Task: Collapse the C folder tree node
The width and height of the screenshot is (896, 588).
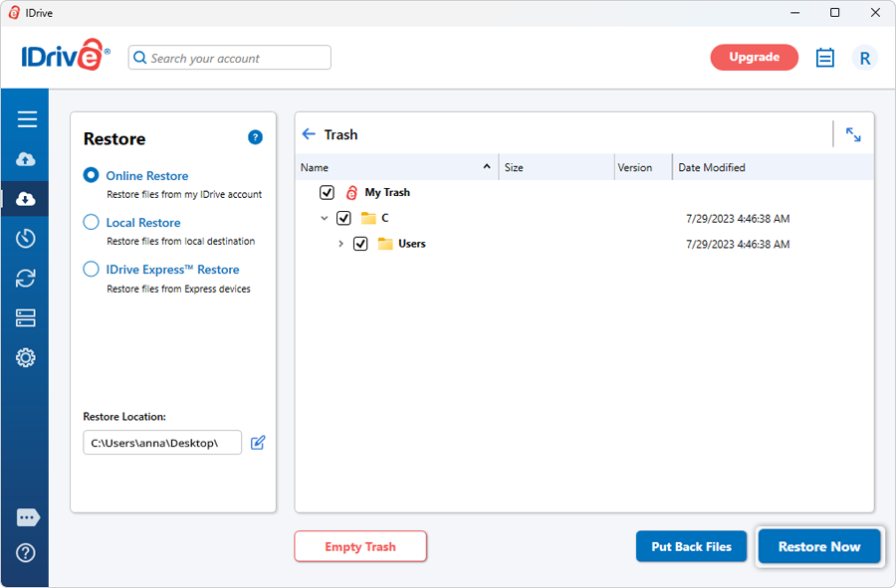Action: [324, 218]
